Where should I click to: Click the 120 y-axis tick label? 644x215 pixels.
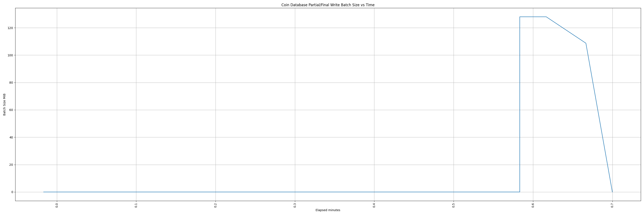pos(10,28)
